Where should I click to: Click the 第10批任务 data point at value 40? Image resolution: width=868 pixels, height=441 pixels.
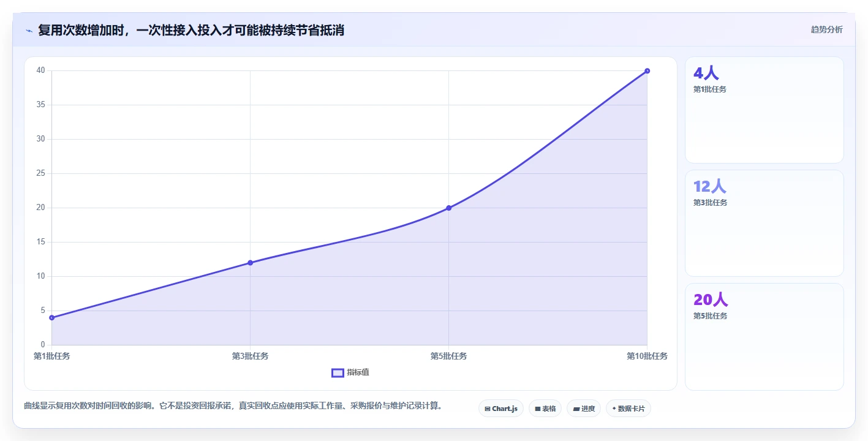click(x=647, y=70)
